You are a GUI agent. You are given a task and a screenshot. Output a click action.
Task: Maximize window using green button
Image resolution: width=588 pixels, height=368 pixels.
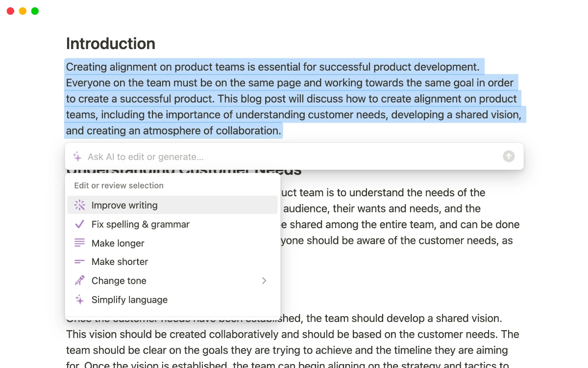pyautogui.click(x=35, y=11)
